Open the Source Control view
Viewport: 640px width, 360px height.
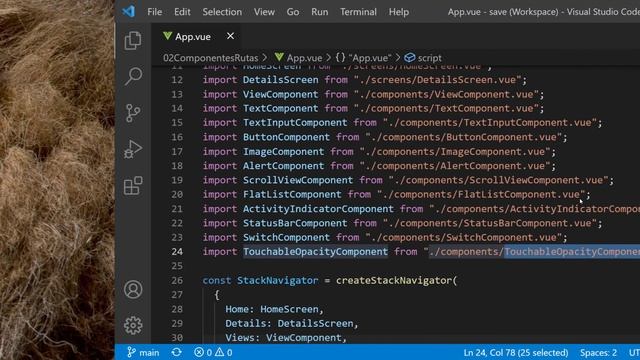click(133, 113)
